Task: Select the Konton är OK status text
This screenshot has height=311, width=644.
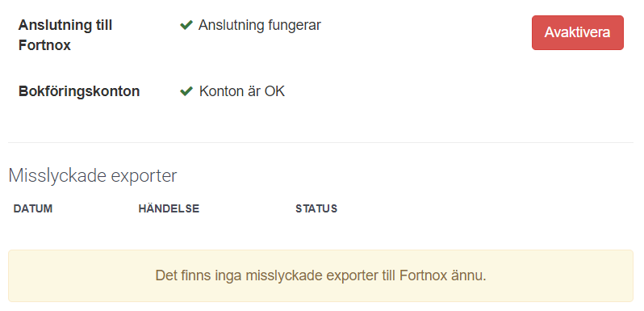Action: (x=242, y=91)
